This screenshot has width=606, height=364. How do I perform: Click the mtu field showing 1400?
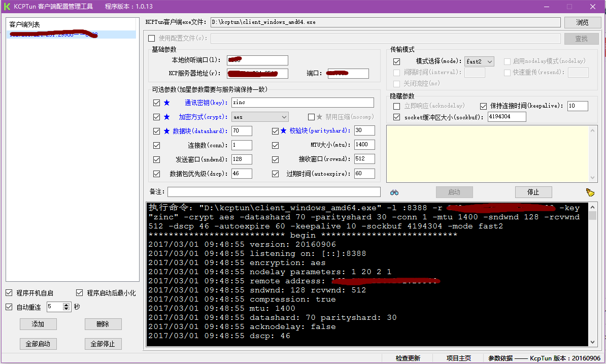coord(364,145)
